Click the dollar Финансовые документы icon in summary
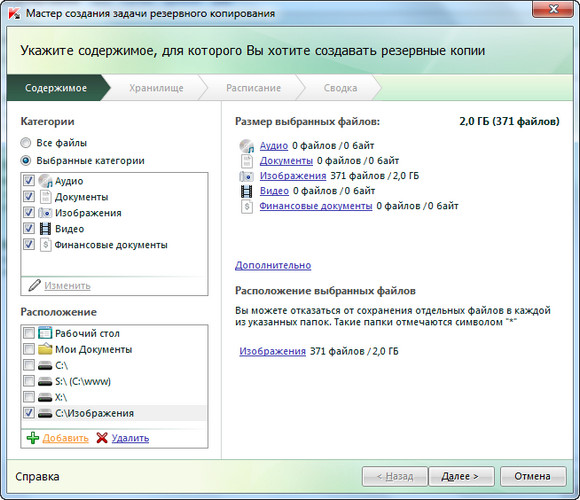The height and width of the screenshot is (500, 580). [247, 206]
